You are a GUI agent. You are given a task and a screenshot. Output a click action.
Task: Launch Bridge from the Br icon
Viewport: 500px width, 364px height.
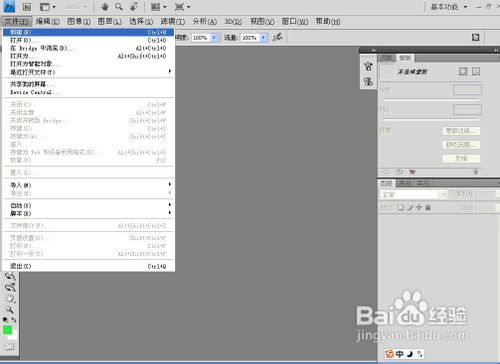(27, 6)
